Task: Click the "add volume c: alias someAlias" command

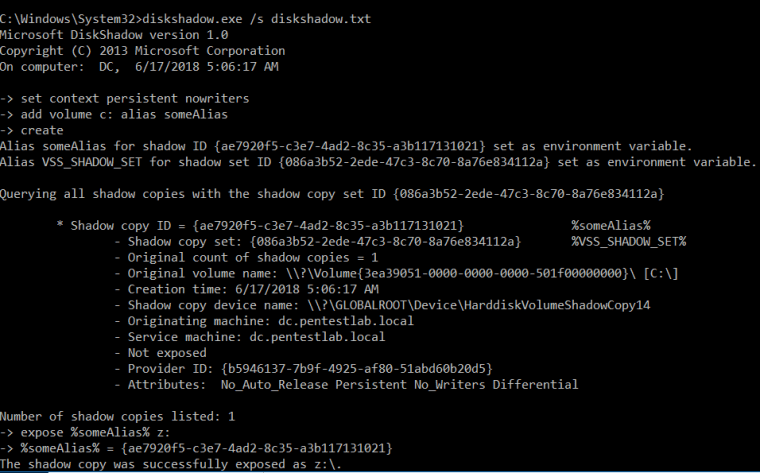Action: 130,114
